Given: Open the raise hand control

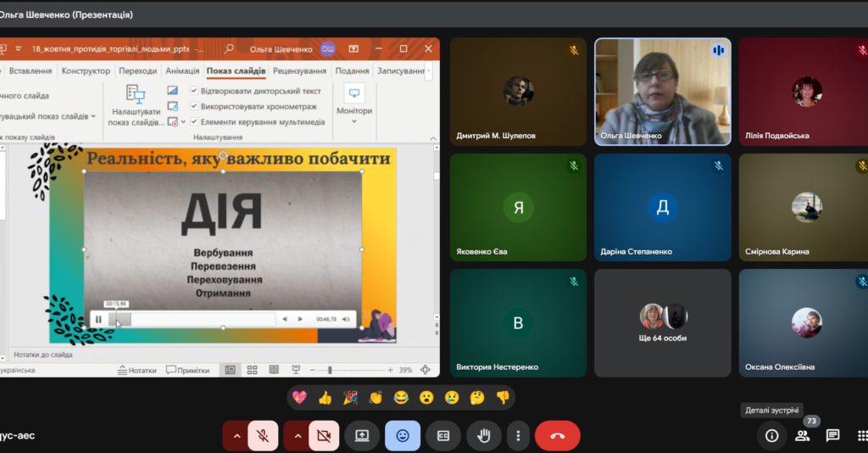Looking at the screenshot, I should coord(484,435).
